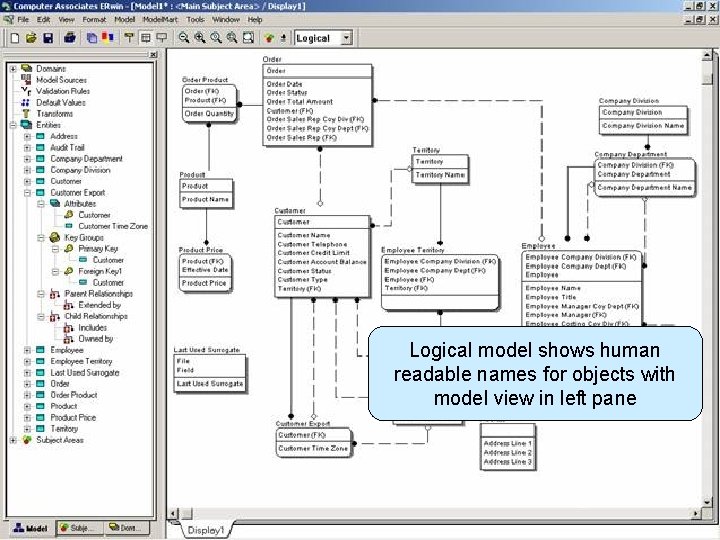This screenshot has height=540, width=720.
Task: Select Foreign Key1 in the tree
Action: (x=100, y=271)
